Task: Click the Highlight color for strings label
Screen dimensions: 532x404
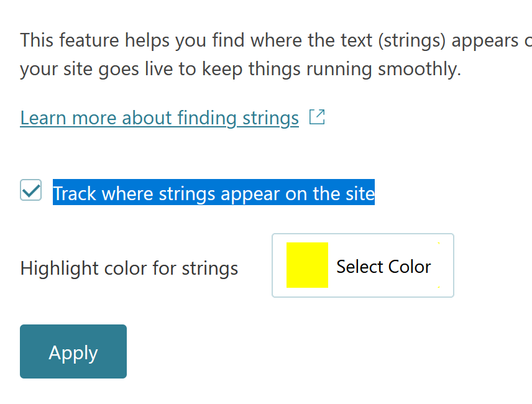Action: coord(129,269)
